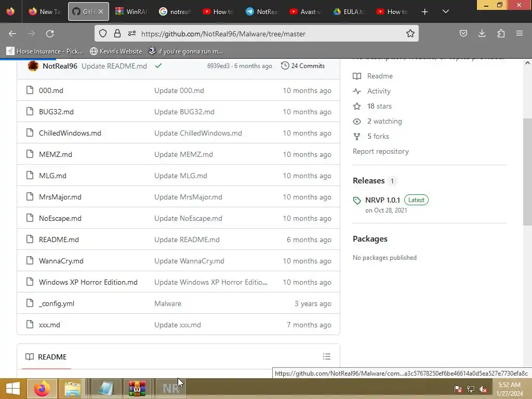Viewport: 532px width, 399px height.
Task: Click the 6939ed3 commit hash
Action: click(219, 66)
